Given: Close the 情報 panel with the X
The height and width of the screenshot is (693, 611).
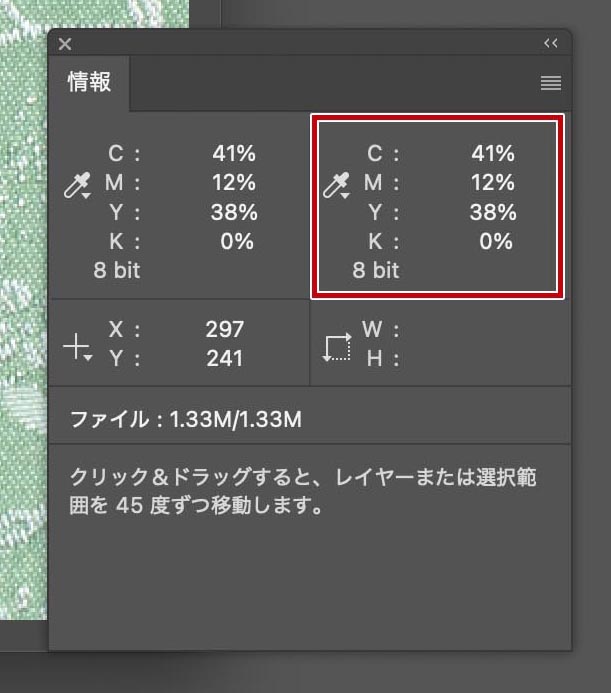Looking at the screenshot, I should tap(65, 44).
